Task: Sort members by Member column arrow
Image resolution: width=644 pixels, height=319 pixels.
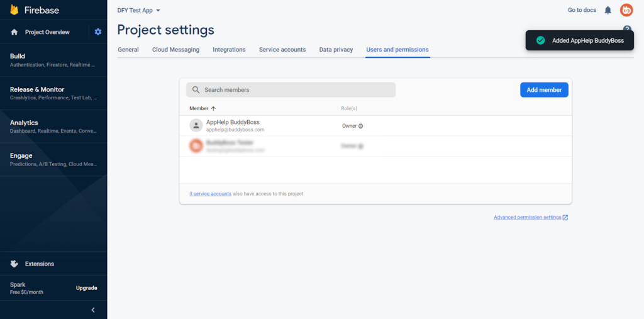Action: [x=213, y=109]
